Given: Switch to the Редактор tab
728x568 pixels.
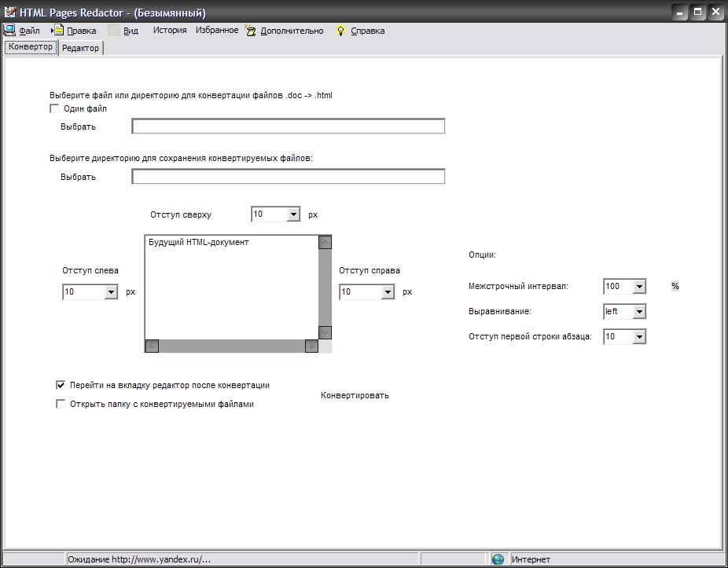Looking at the screenshot, I should (81, 48).
